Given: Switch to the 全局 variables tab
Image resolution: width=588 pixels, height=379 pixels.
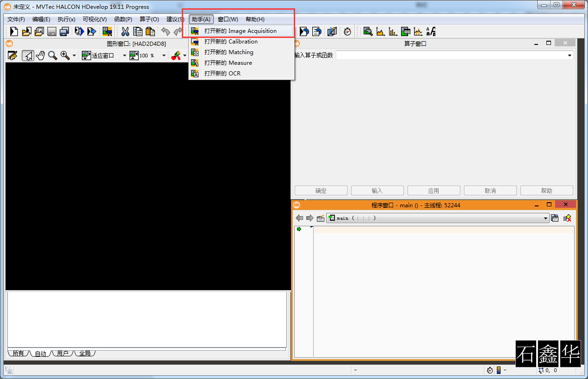Looking at the screenshot, I should (85, 353).
